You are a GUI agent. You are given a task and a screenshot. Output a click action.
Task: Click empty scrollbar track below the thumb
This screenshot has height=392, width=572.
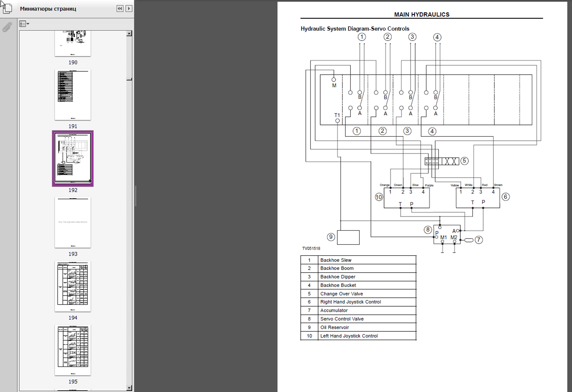click(x=129, y=229)
